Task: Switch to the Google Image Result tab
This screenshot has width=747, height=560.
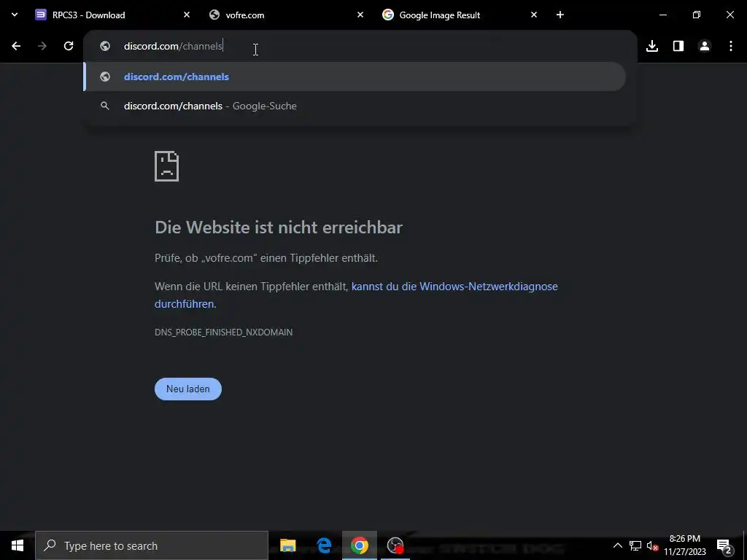Action: 460,15
